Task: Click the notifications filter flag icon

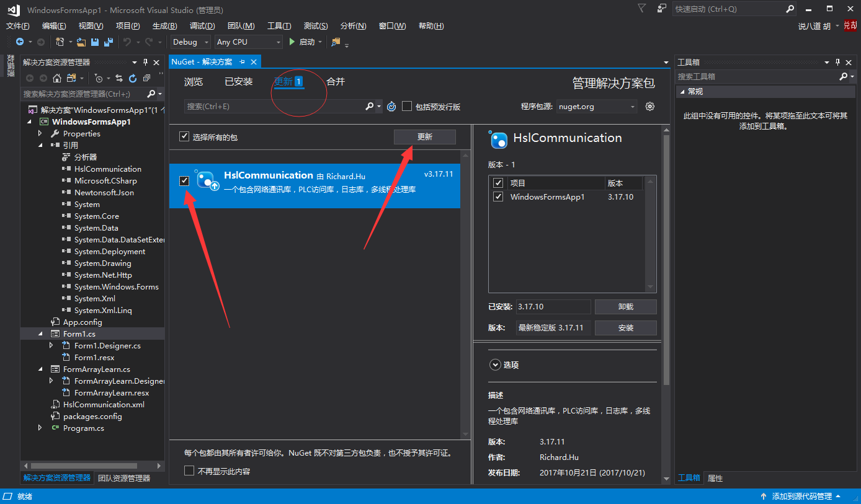Action: (642, 8)
